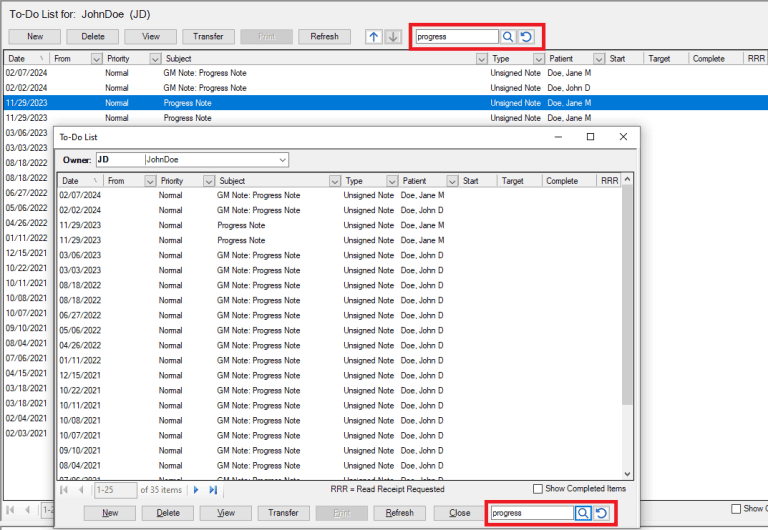The image size is (768, 530).
Task: Click the search magnifier icon in the dialog
Action: (582, 513)
